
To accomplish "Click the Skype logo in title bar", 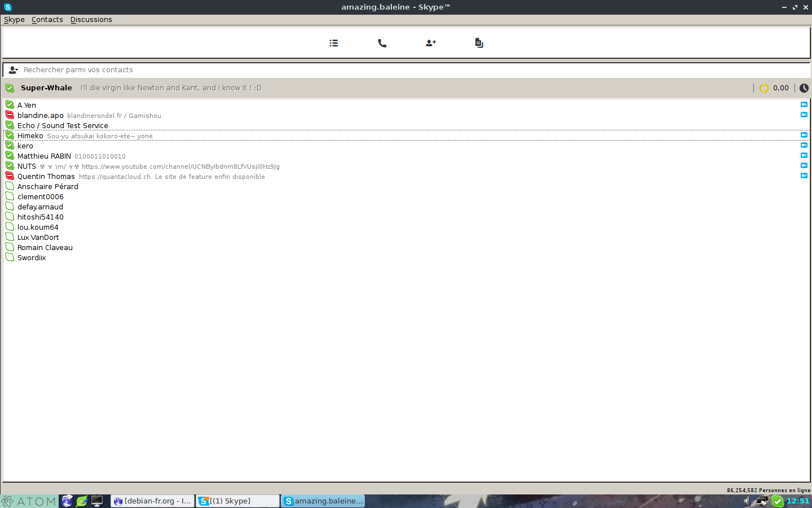I will 7,7.
